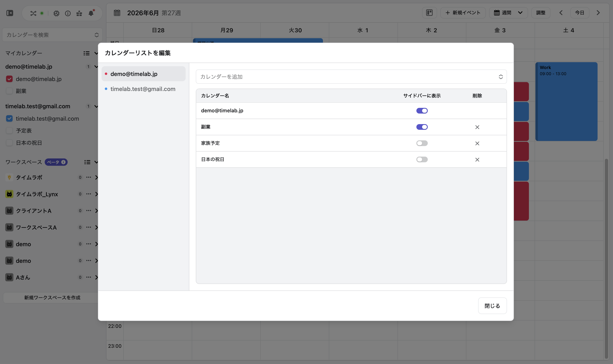This screenshot has width=613, height=364.
Task: Toggle the side panel layout icon
Action: tap(429, 13)
